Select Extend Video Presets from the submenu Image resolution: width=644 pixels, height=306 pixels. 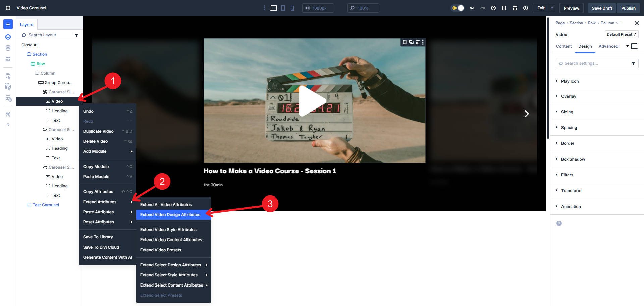click(x=160, y=250)
